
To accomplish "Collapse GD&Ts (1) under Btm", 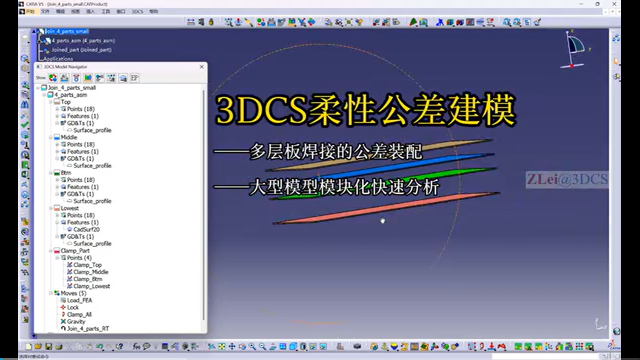I will click(x=57, y=194).
